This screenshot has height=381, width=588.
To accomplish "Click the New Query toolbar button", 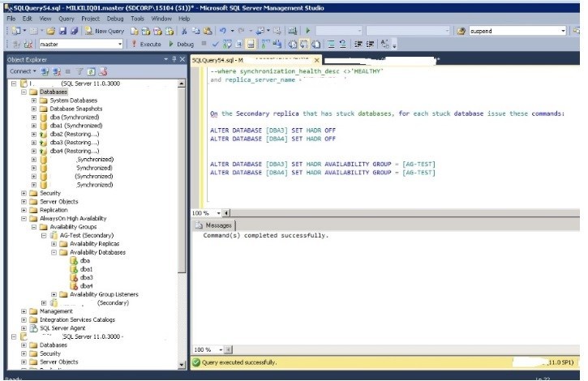I will [104, 31].
